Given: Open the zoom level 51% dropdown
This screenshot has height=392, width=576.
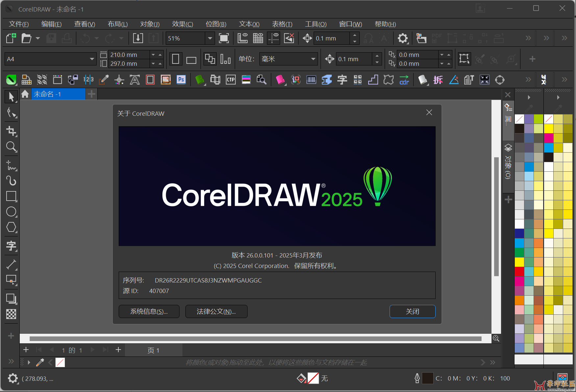Looking at the screenshot, I should click(x=210, y=38).
